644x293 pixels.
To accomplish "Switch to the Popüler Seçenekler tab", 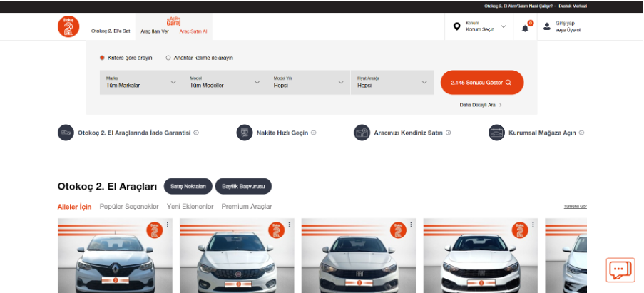I will tap(129, 207).
